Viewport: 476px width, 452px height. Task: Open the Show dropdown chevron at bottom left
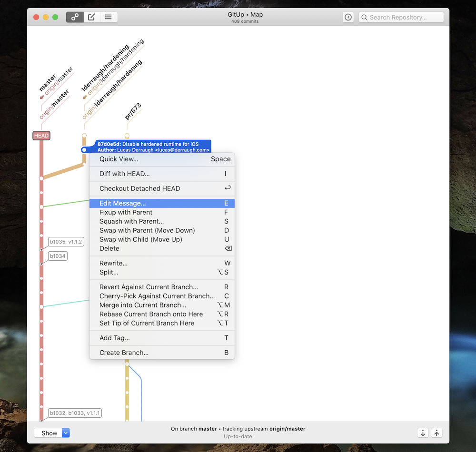point(65,433)
